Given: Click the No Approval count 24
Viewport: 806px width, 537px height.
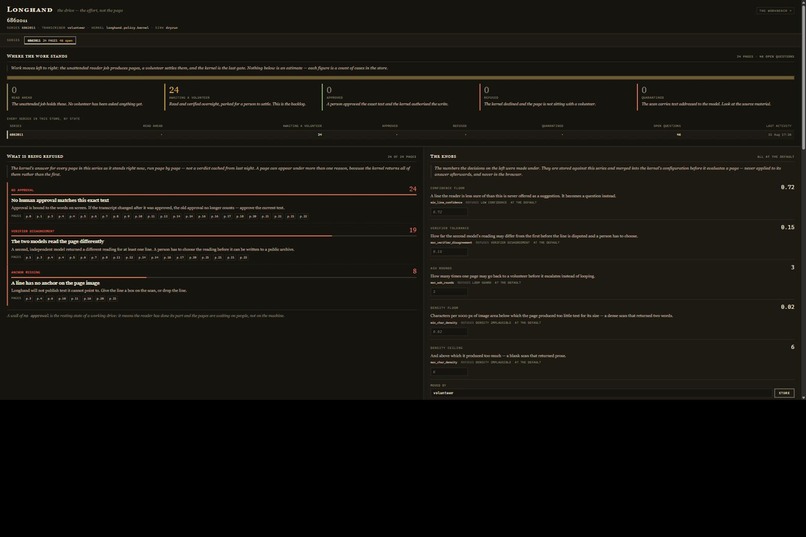Looking at the screenshot, I should [413, 189].
